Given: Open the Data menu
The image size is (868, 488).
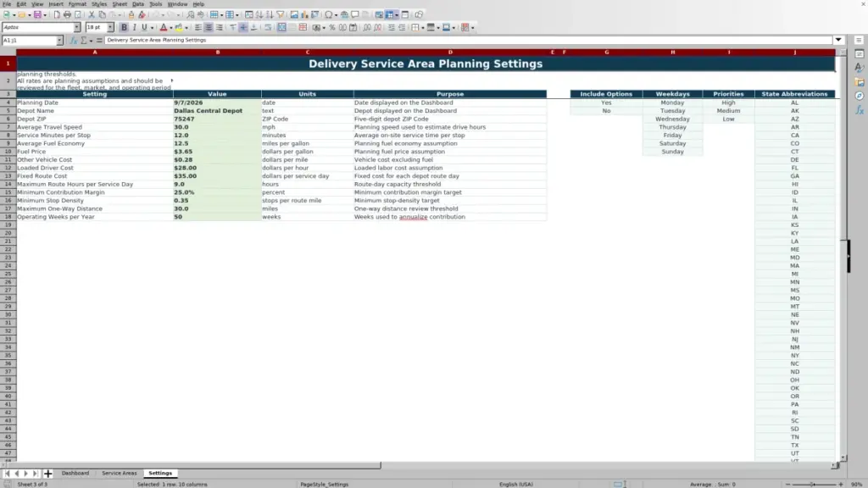Looking at the screenshot, I should tap(138, 4).
